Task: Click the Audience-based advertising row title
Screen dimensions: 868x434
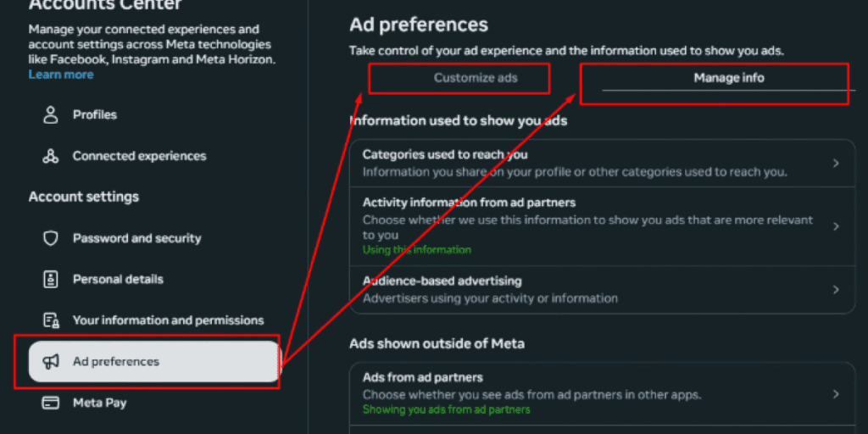Action: tap(442, 281)
